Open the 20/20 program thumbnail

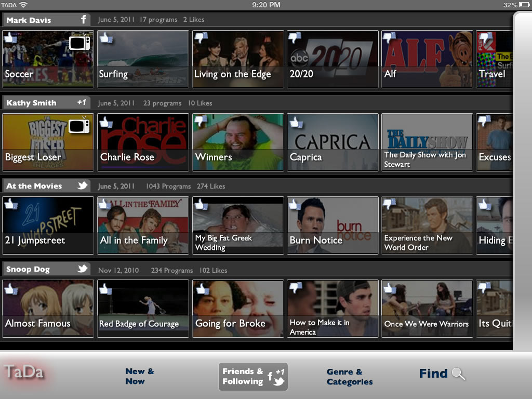[x=332, y=59]
